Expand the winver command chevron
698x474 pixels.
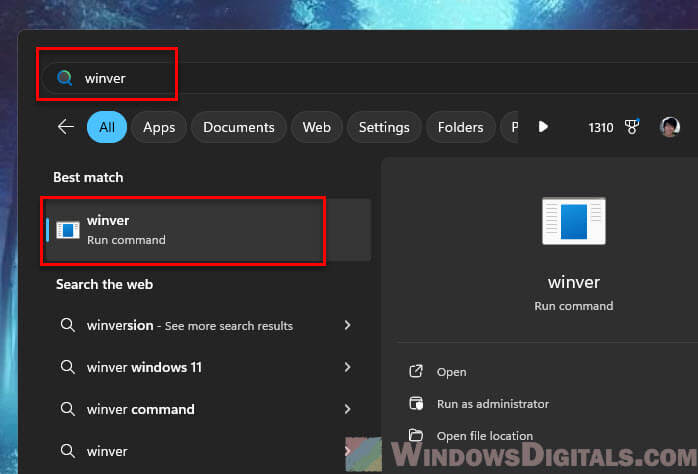[348, 409]
